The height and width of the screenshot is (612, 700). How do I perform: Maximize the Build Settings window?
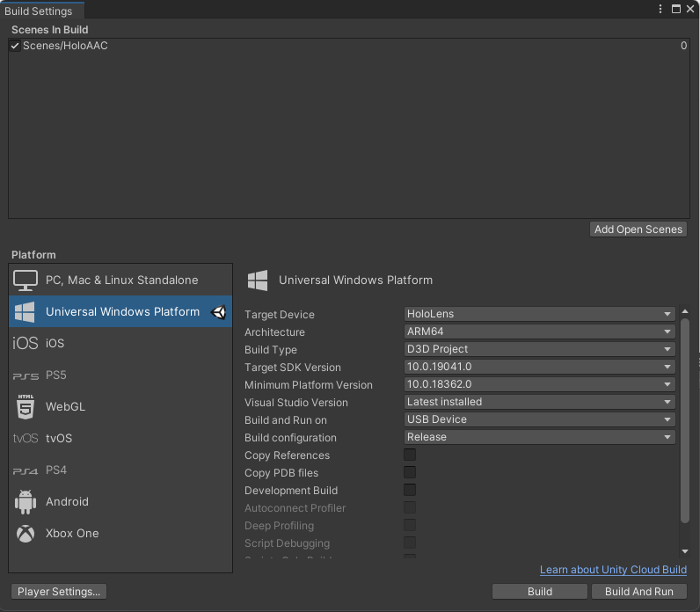coord(676,9)
